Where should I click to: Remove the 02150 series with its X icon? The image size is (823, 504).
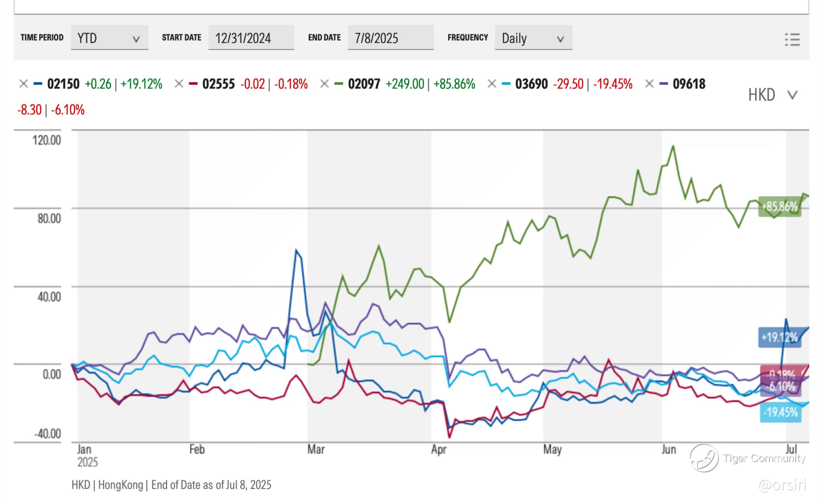[x=23, y=84]
